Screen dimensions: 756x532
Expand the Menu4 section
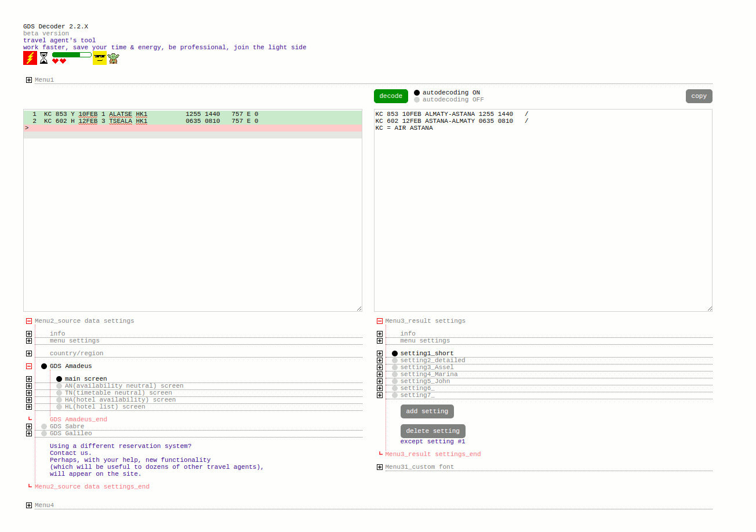click(x=28, y=505)
